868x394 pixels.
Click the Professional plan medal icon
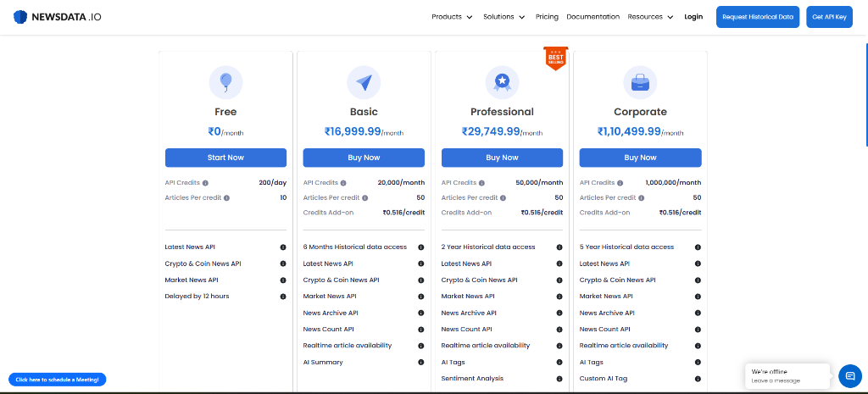click(x=502, y=82)
